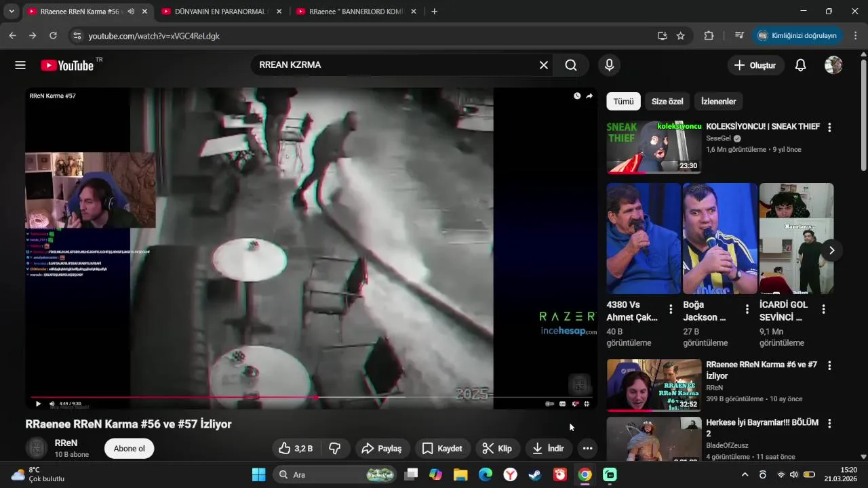
Task: Select the Tümü filter chip
Action: click(x=623, y=102)
